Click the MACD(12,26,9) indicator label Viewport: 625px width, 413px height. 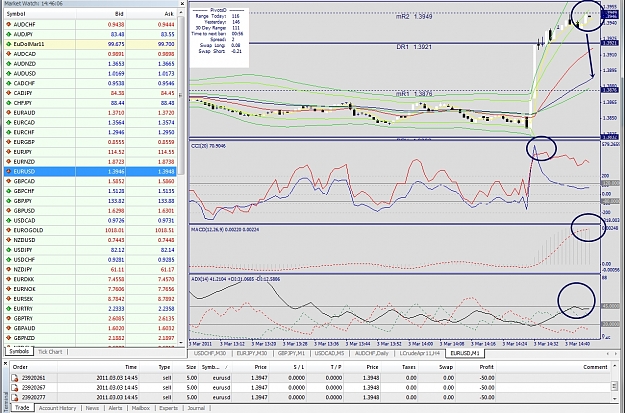coord(225,230)
